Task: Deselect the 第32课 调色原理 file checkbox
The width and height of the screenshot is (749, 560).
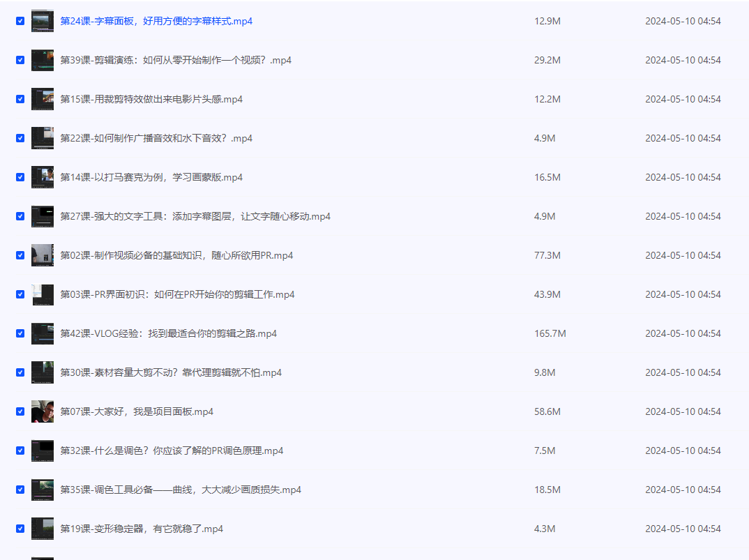Action: point(20,451)
